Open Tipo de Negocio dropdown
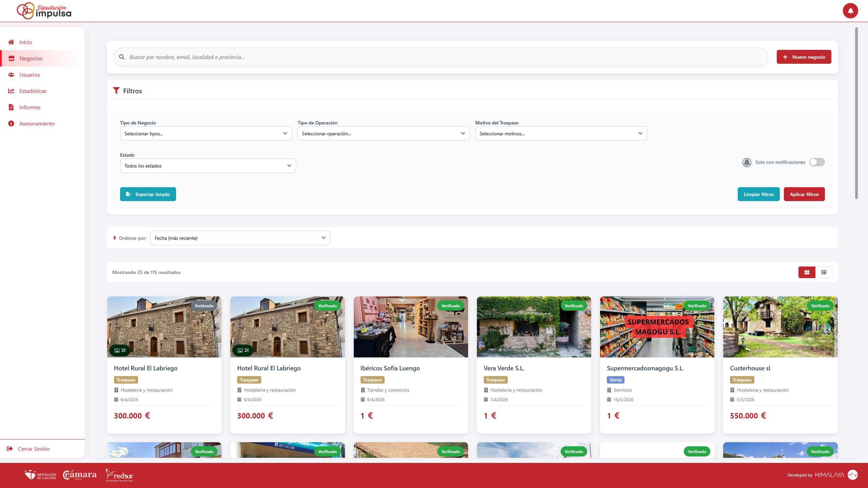The width and height of the screenshot is (868, 488). pos(206,134)
